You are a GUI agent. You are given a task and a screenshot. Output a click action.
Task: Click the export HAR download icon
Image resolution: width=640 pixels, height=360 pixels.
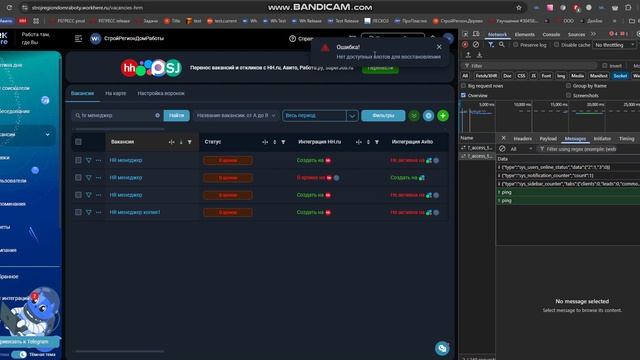(480, 55)
